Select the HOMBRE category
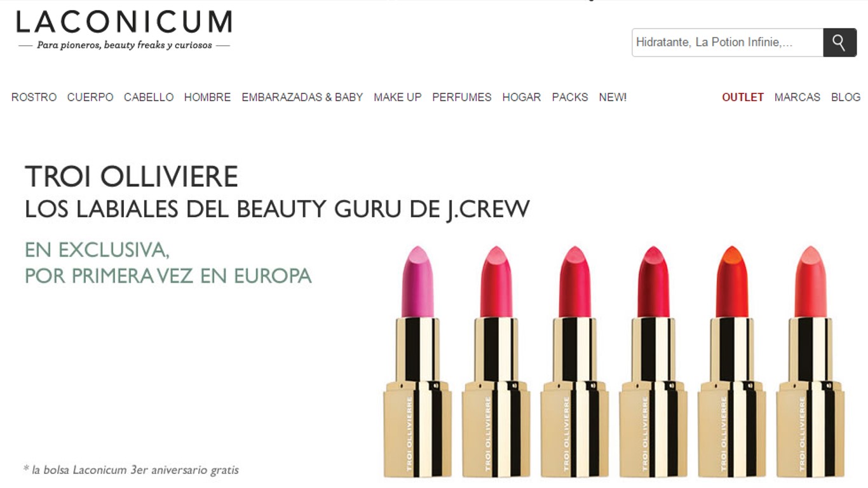 coord(207,97)
